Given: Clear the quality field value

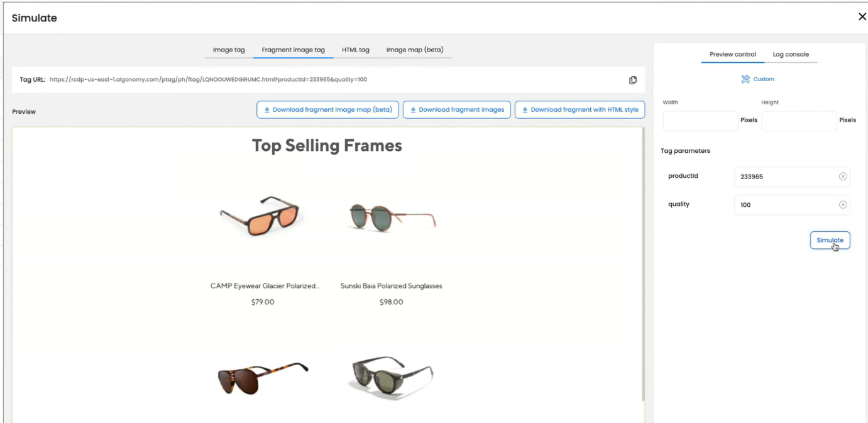Looking at the screenshot, I should [x=843, y=205].
